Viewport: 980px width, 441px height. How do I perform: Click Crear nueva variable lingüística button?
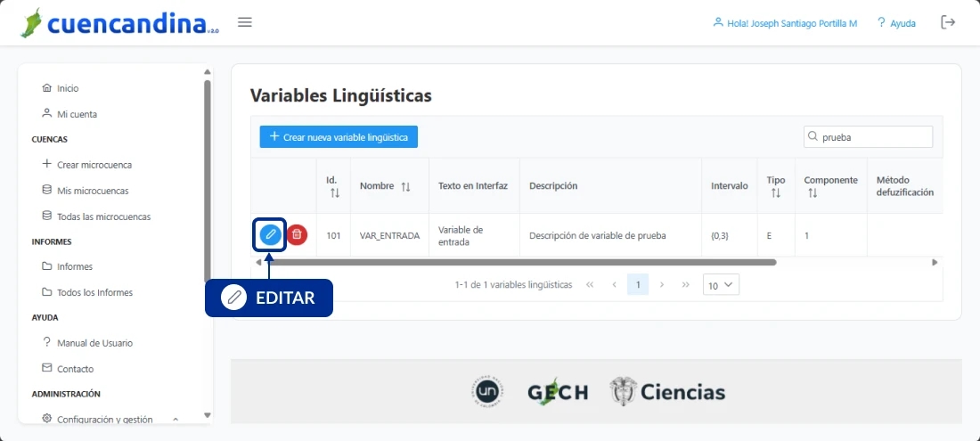coord(339,137)
